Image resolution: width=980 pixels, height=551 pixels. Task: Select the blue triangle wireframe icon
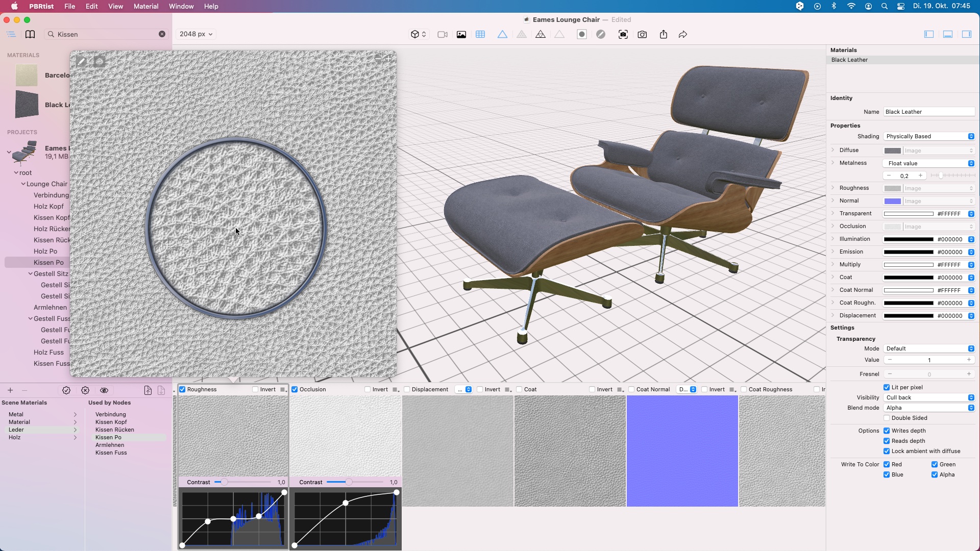click(x=502, y=34)
